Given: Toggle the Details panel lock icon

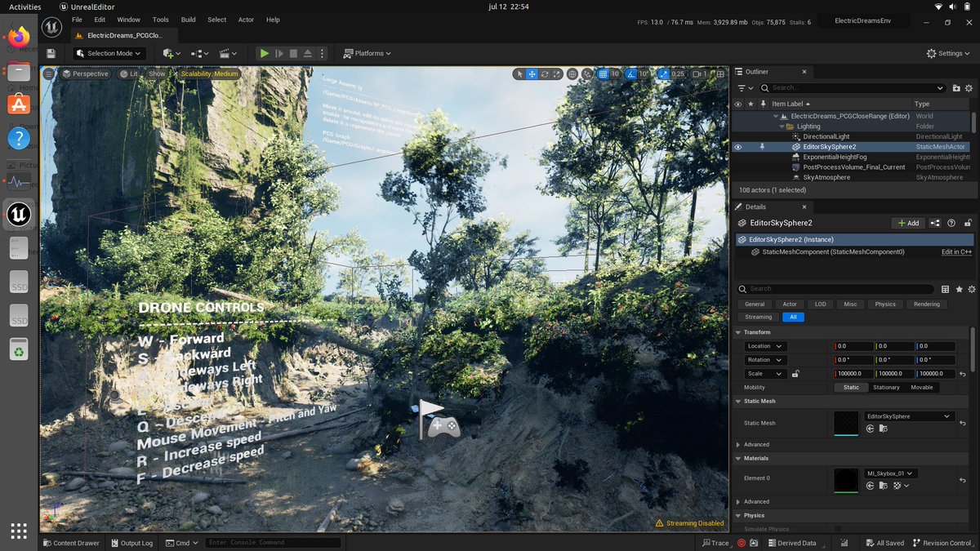Looking at the screenshot, I should point(969,223).
